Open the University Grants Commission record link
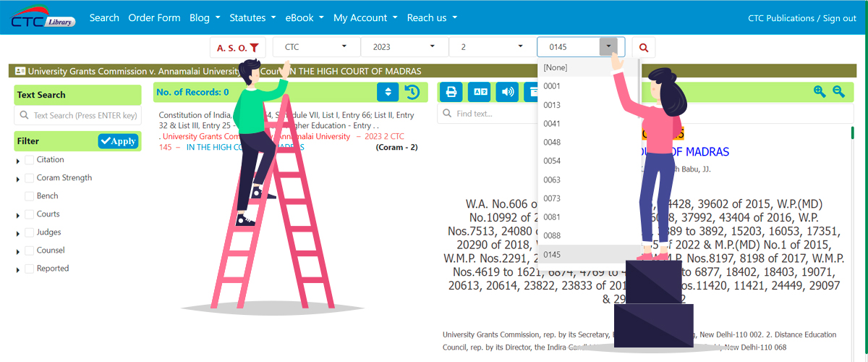 click(257, 136)
